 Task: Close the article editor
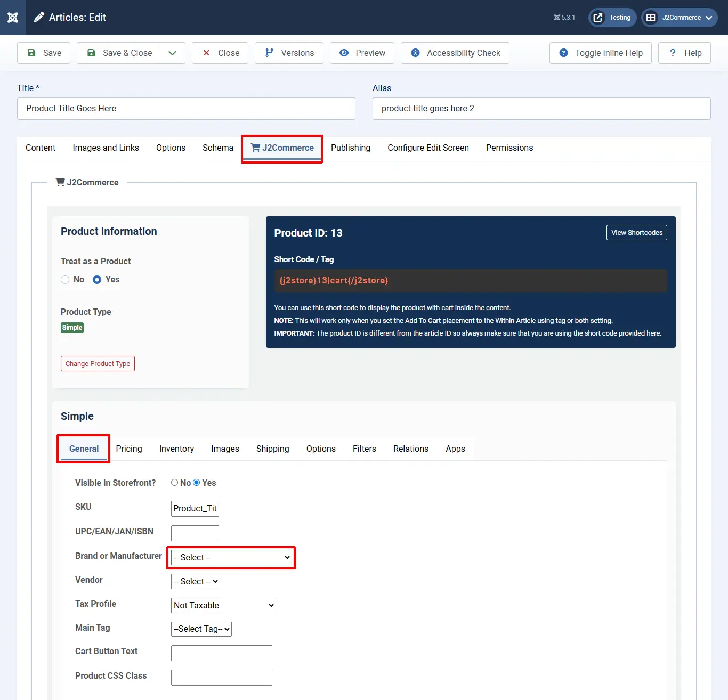pos(220,53)
